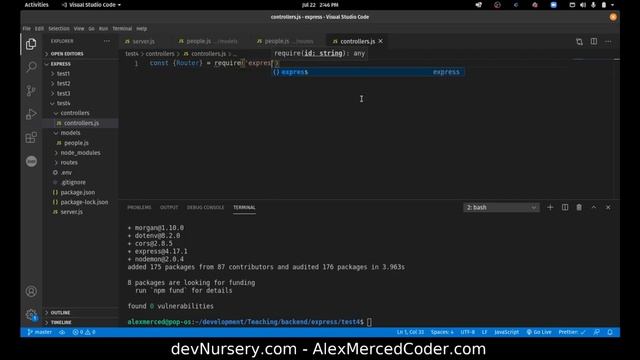640x360 pixels.
Task: Open the Manage gear settings menu
Action: 31,314
